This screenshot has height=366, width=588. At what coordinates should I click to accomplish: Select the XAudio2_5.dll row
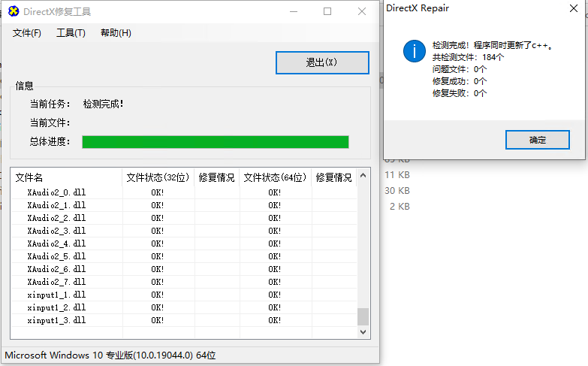click(184, 256)
